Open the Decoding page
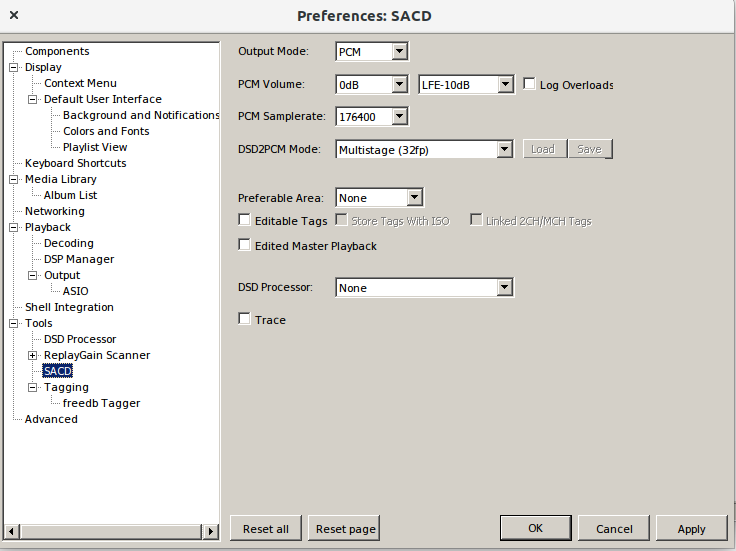The image size is (736, 551). click(69, 243)
